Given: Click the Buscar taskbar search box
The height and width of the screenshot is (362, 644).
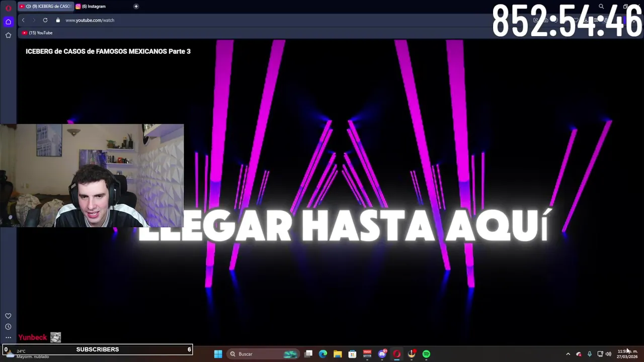Looking at the screenshot, I should point(264,354).
